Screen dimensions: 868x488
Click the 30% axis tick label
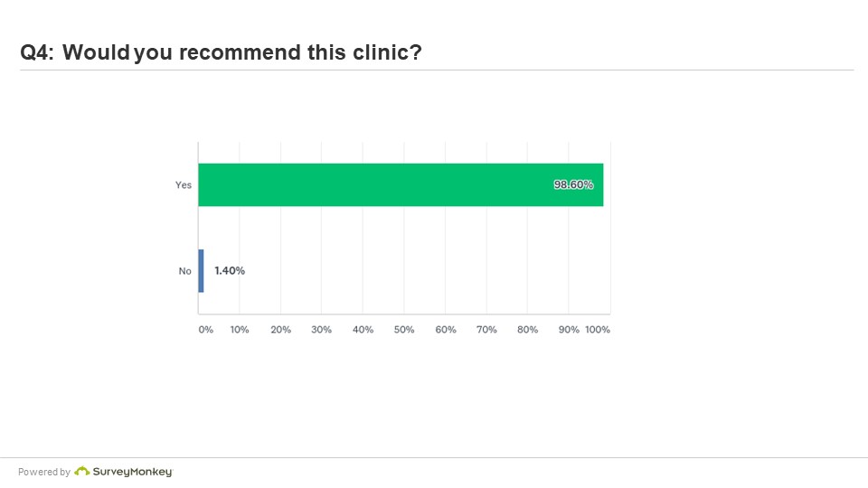pos(321,330)
